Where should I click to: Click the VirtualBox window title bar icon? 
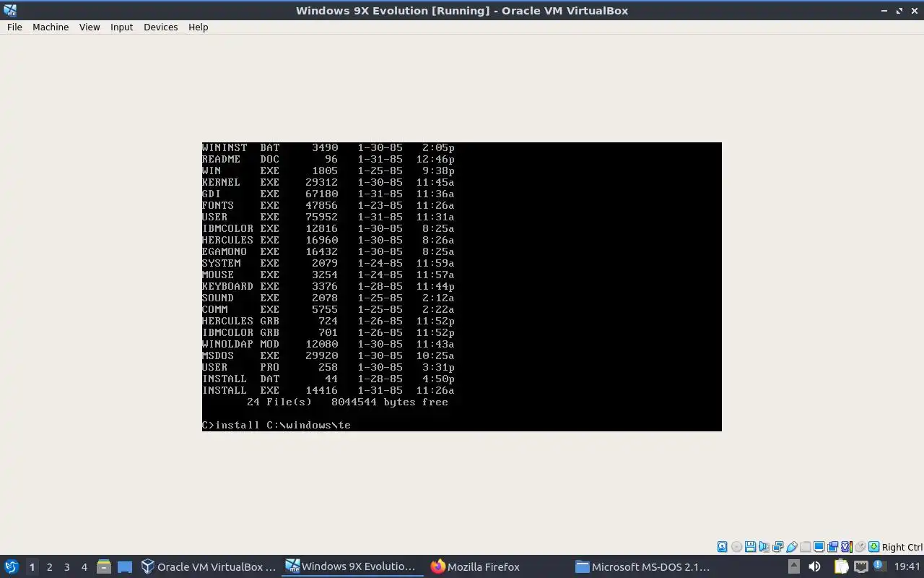coord(9,10)
